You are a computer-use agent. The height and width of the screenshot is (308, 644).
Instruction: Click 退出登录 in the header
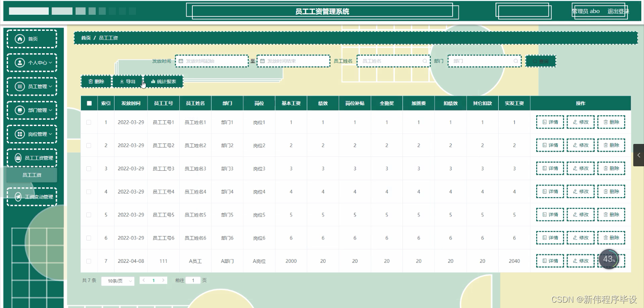pos(619,11)
